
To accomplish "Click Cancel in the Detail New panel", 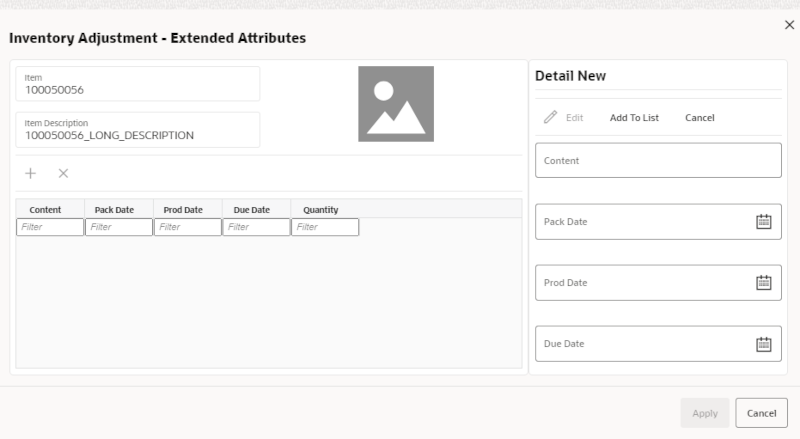I will click(x=699, y=117).
